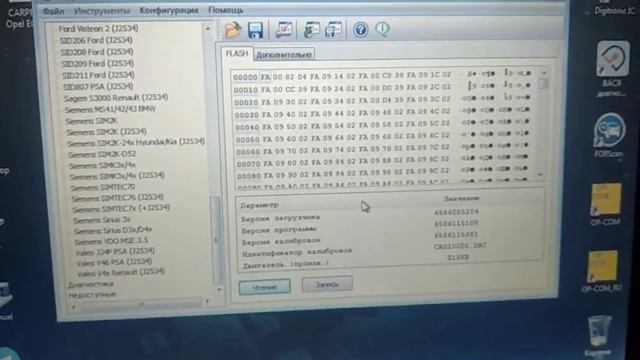The height and width of the screenshot is (360, 640).
Task: Select the Версия калибровок parameter row
Action: click(x=359, y=238)
